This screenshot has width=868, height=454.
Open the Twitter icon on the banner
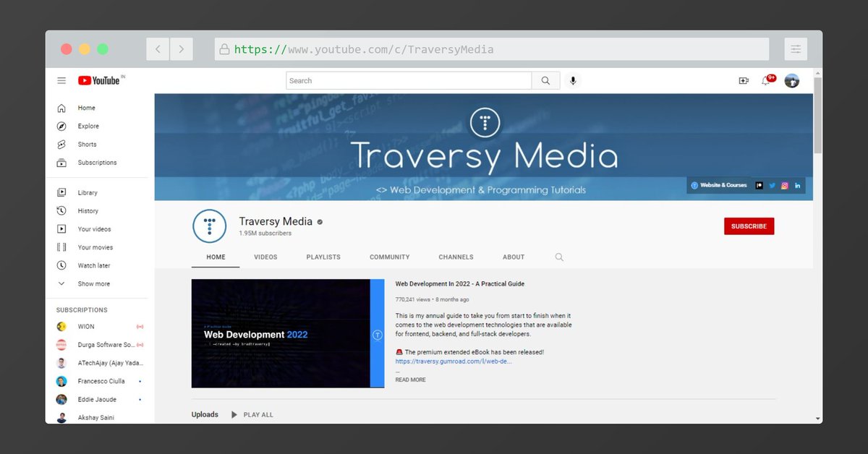(x=772, y=186)
